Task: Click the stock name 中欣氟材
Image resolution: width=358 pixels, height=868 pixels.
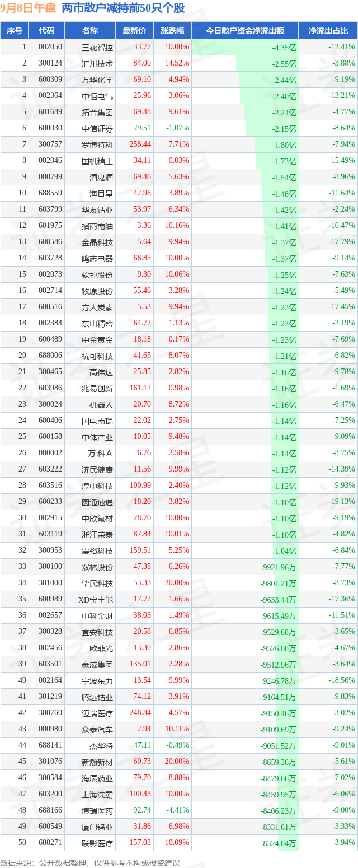Action: tap(97, 518)
